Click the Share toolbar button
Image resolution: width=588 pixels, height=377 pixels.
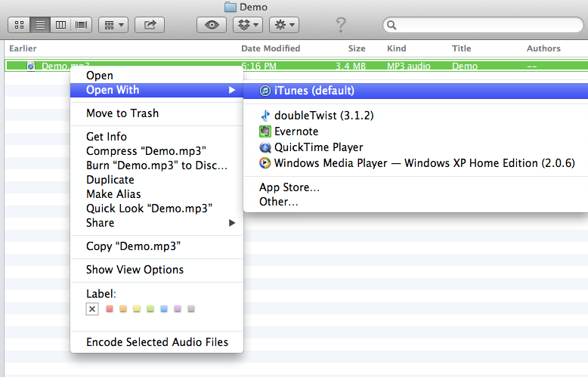(150, 25)
